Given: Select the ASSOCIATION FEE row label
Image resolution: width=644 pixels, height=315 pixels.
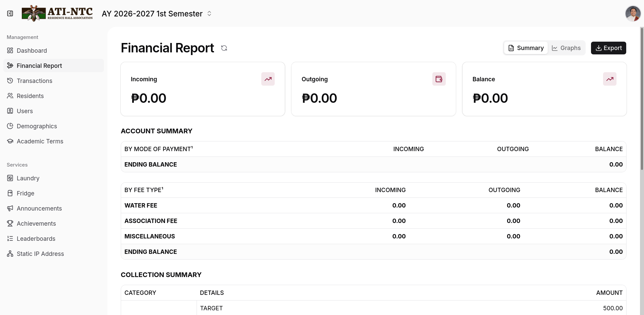Looking at the screenshot, I should [151, 221].
